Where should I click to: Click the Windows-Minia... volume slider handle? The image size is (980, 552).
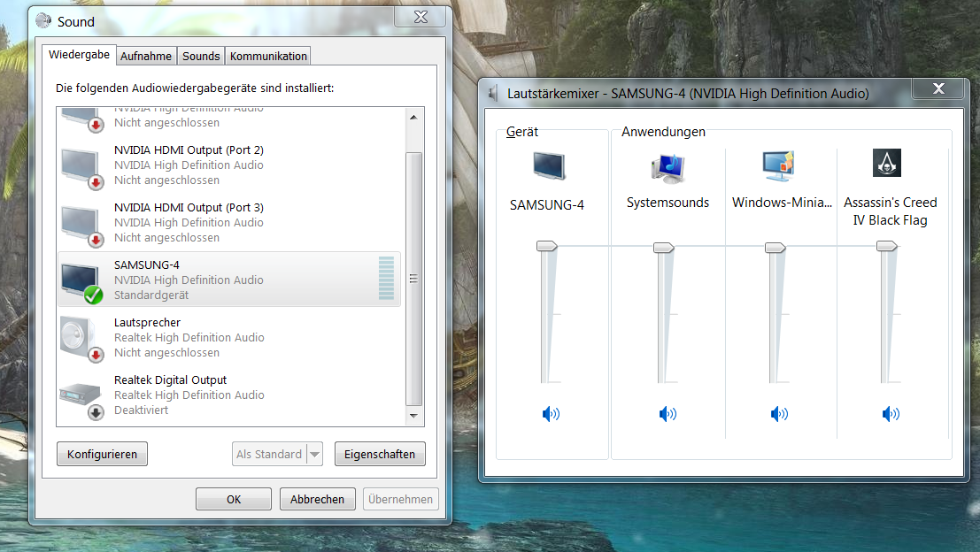click(x=775, y=248)
